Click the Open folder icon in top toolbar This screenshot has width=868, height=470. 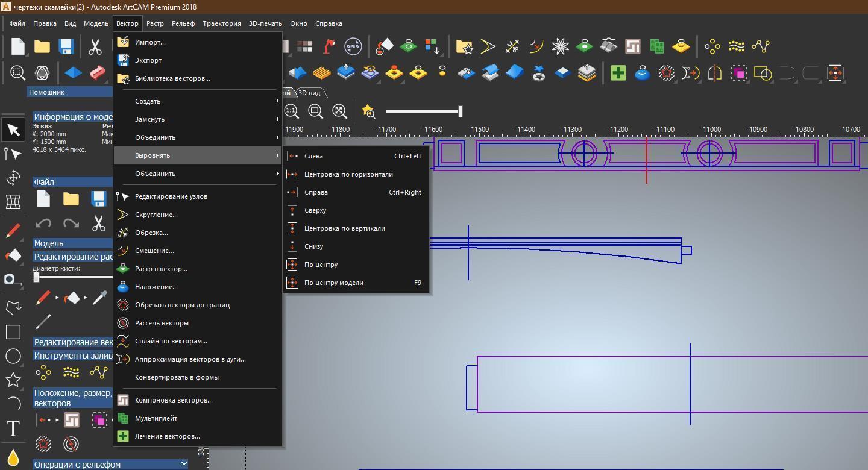[x=42, y=46]
